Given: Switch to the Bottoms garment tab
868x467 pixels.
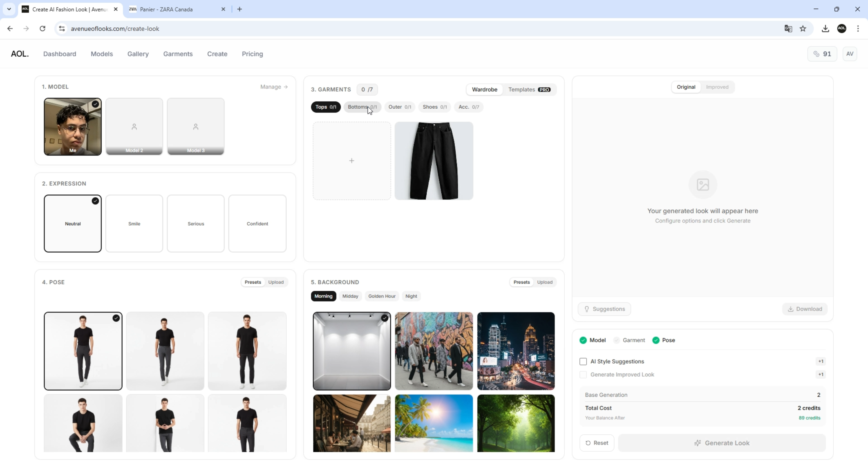Looking at the screenshot, I should tap(362, 107).
